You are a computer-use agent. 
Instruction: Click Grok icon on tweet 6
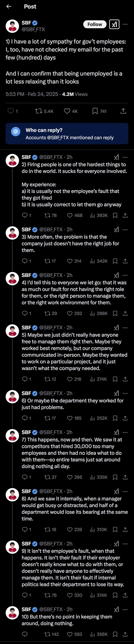pos(116,393)
